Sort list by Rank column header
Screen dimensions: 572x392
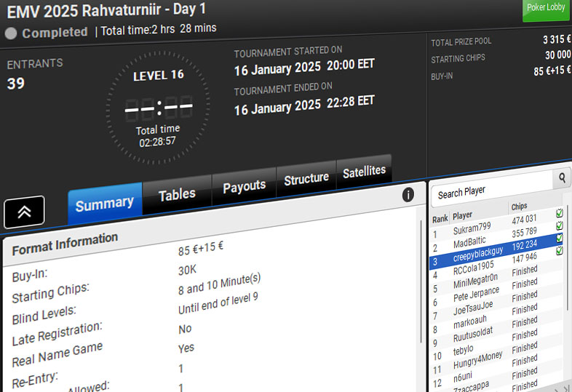point(440,219)
